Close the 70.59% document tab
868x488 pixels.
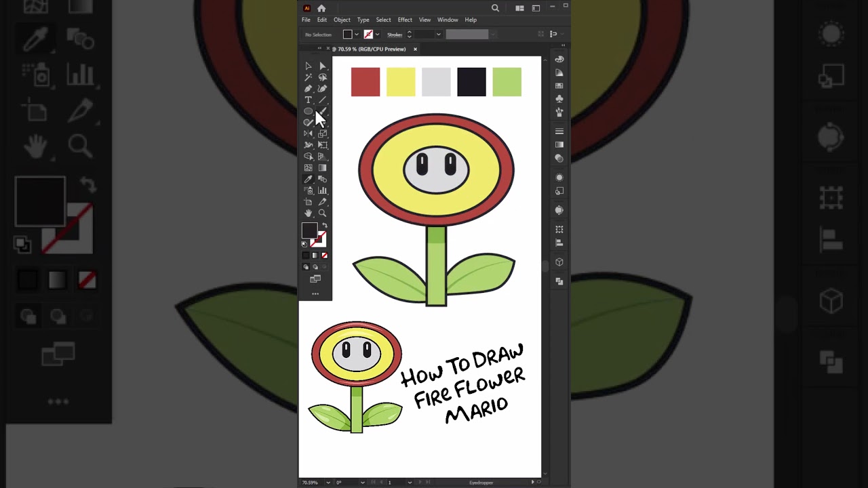click(x=415, y=49)
